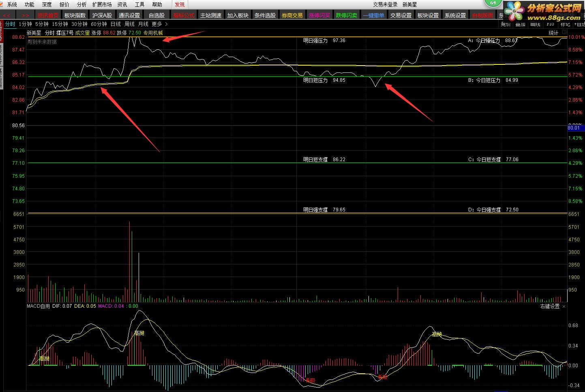Viewport: 585px width, 392px height.
Task: Click the 加入板块 toolbar button
Action: pos(238,15)
